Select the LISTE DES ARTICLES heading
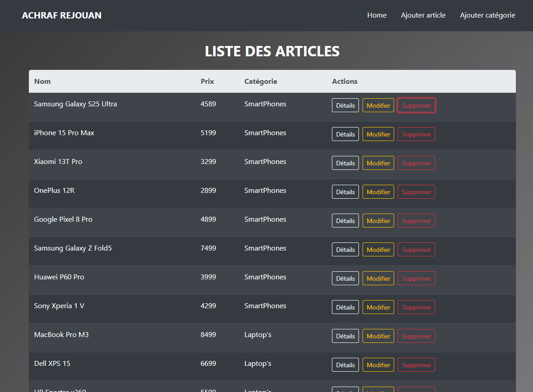The width and height of the screenshot is (533, 392). (272, 51)
